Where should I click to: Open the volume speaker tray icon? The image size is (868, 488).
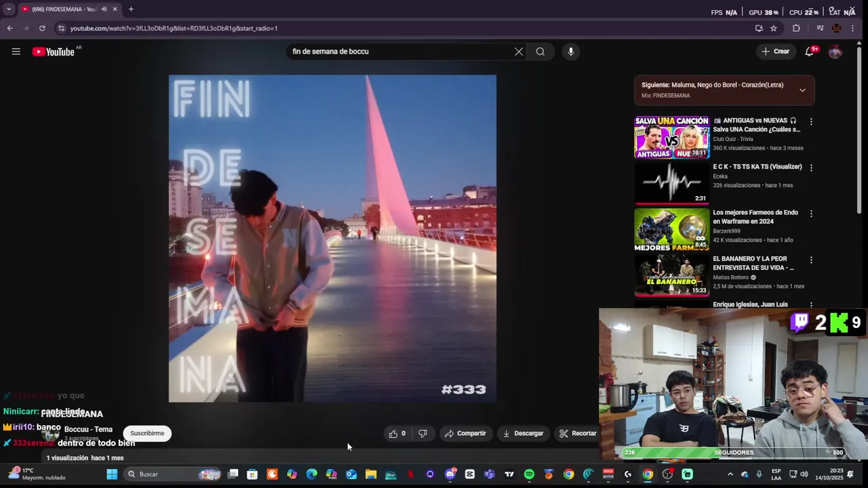coord(804,474)
